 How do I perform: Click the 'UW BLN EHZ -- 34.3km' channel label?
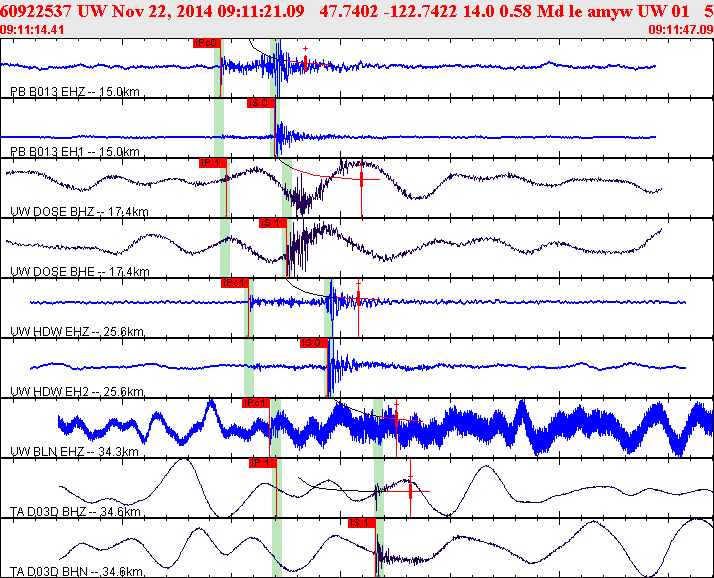(74, 452)
